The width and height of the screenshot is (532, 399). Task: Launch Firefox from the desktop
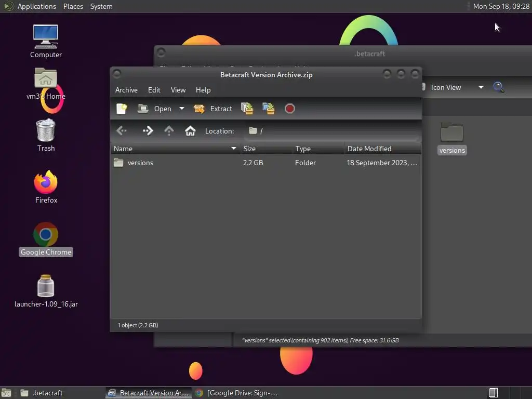pos(46,187)
